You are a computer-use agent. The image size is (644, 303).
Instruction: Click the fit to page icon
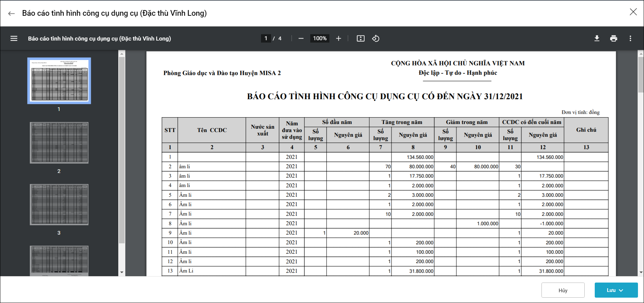point(361,39)
